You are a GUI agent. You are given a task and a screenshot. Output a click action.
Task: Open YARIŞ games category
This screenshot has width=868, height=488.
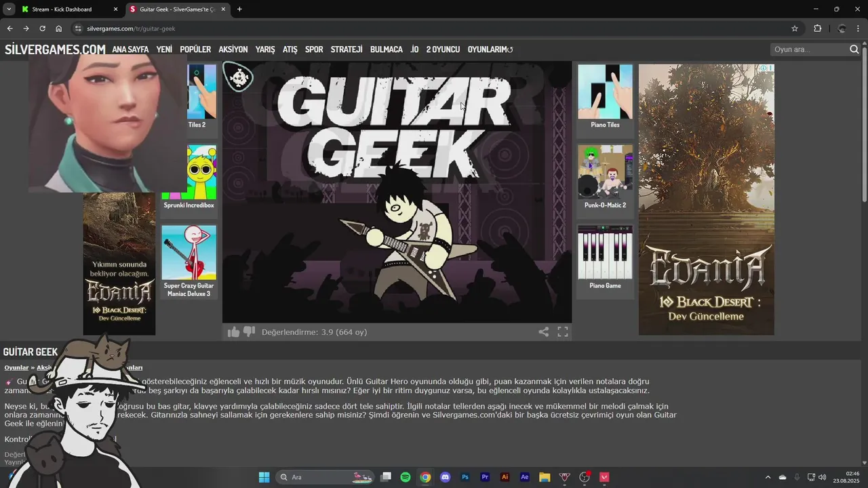tap(265, 49)
